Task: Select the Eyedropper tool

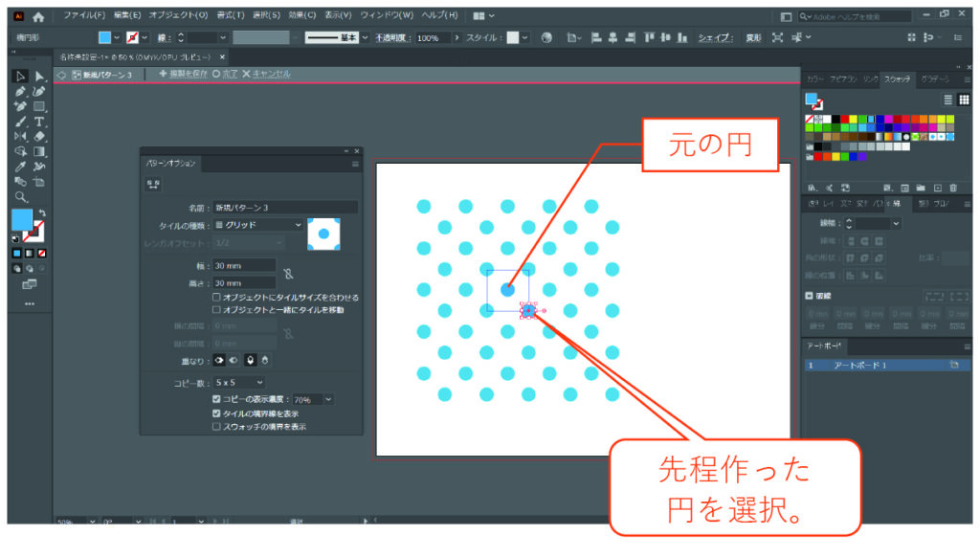Action: [20, 167]
